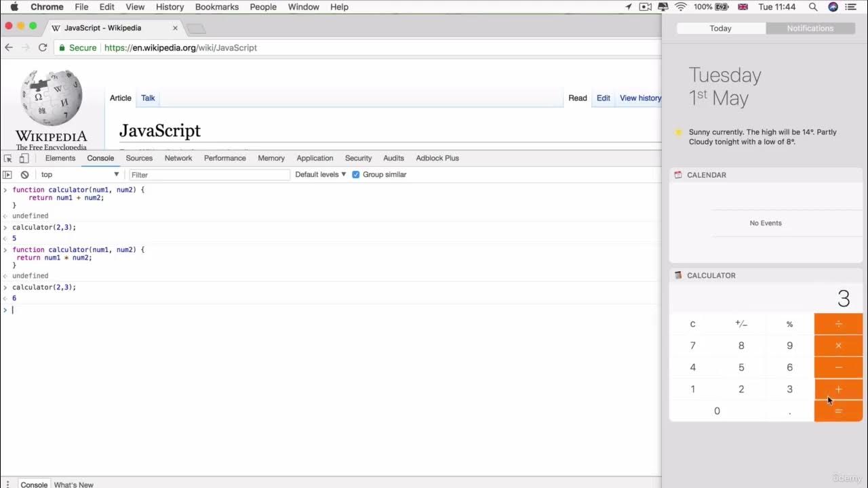Viewport: 868px width, 488px height.
Task: Switch to the Network panel tab
Action: (x=178, y=158)
